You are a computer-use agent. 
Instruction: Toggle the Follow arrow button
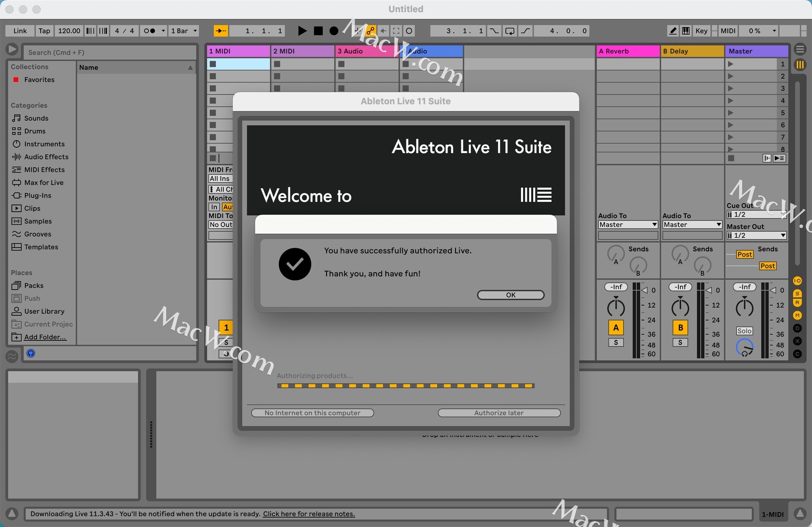(x=221, y=31)
